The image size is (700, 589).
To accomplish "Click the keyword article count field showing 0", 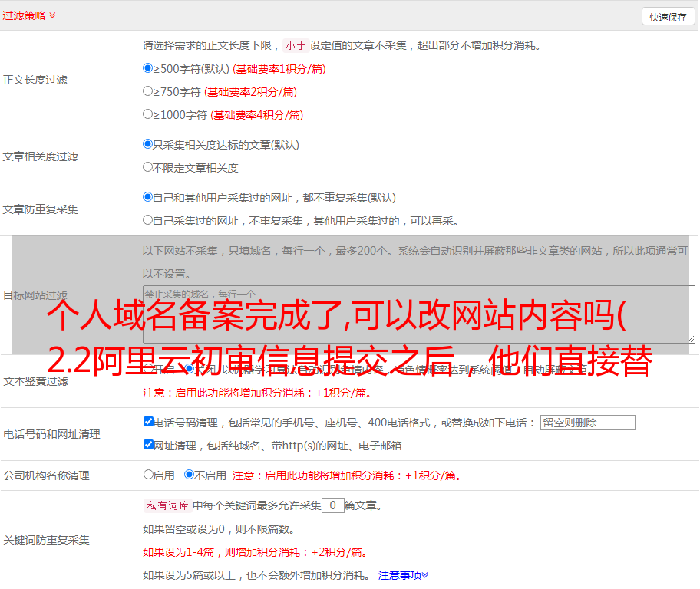I will tap(333, 505).
